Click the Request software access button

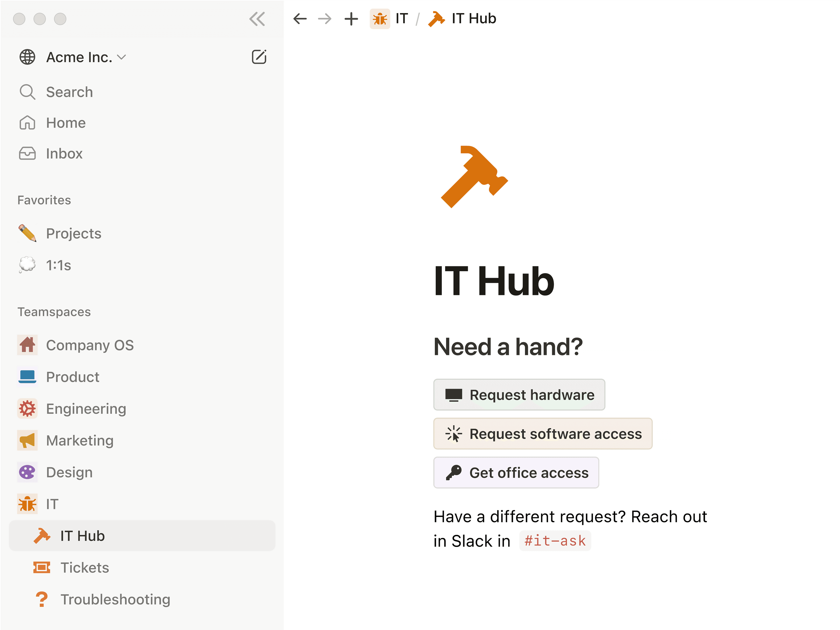tap(543, 434)
